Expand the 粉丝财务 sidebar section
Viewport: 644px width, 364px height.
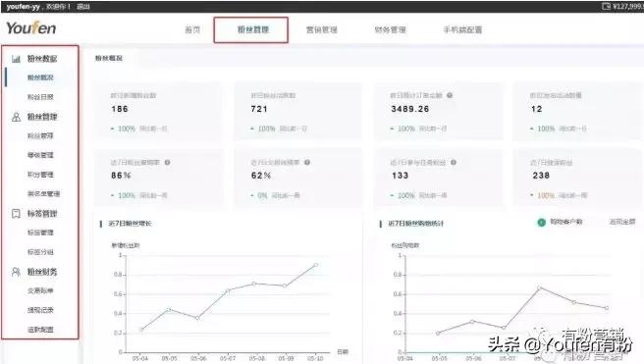tap(42, 272)
